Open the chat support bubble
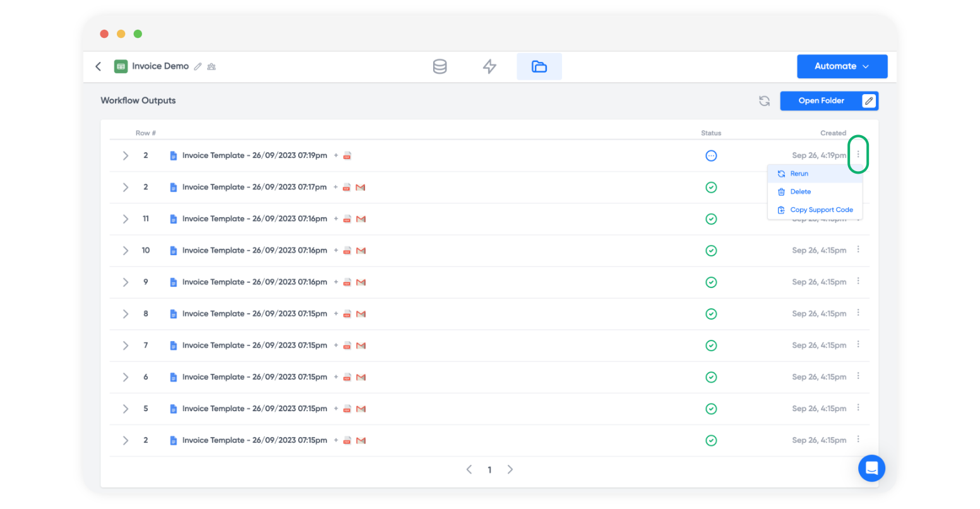 [x=871, y=469]
